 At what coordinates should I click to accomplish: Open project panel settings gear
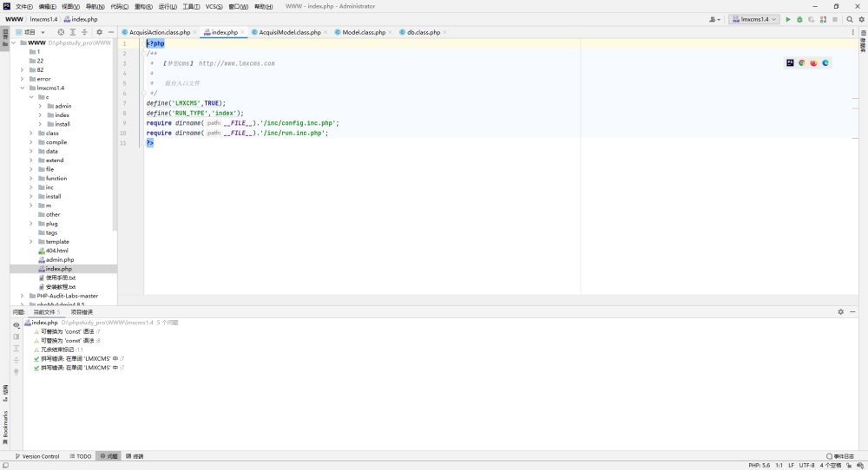(99, 32)
